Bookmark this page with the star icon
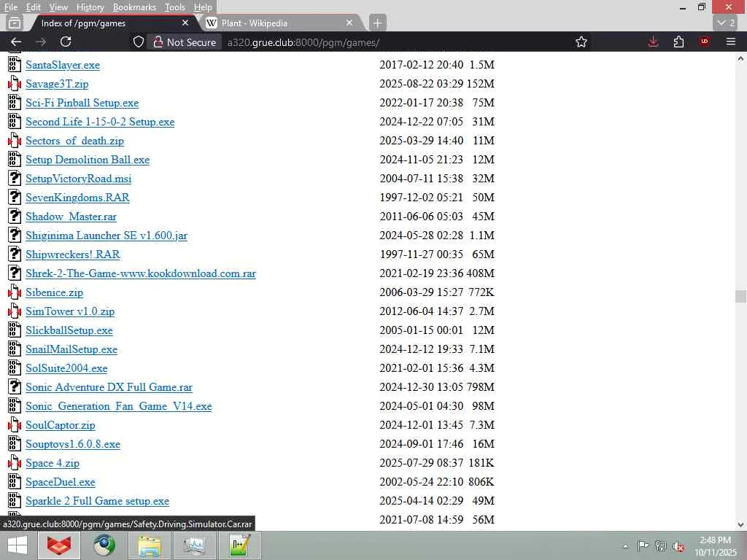 (581, 42)
